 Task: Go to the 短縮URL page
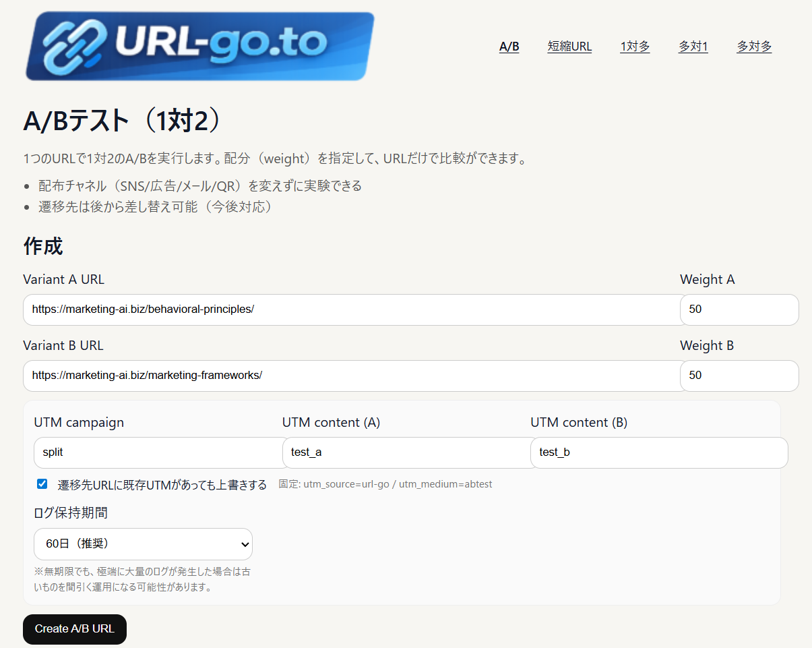coord(569,47)
